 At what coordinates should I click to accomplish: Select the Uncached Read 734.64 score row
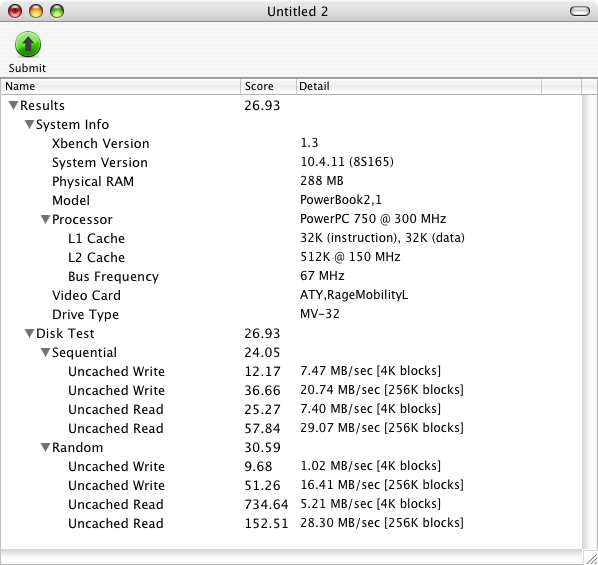[x=291, y=504]
